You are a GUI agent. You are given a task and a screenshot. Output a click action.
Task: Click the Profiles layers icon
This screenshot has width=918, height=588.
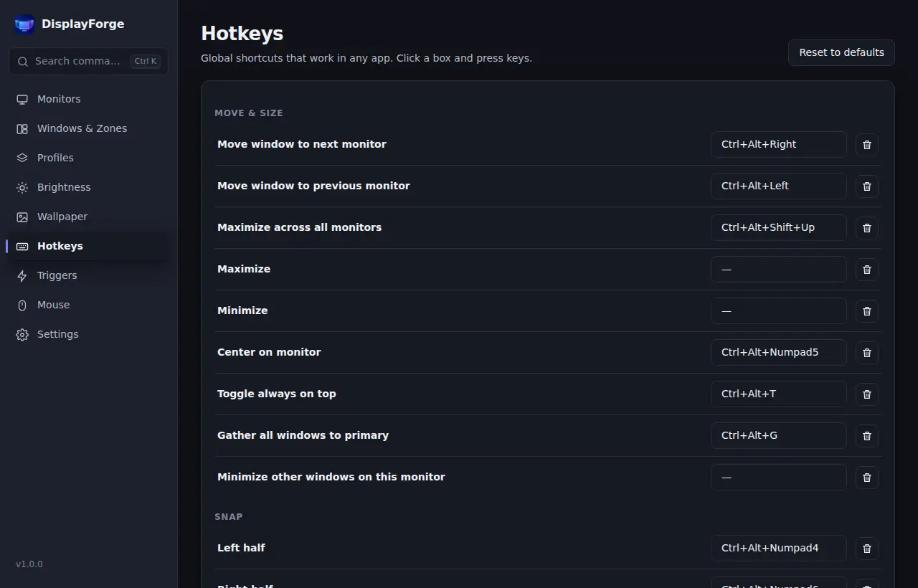tap(22, 158)
